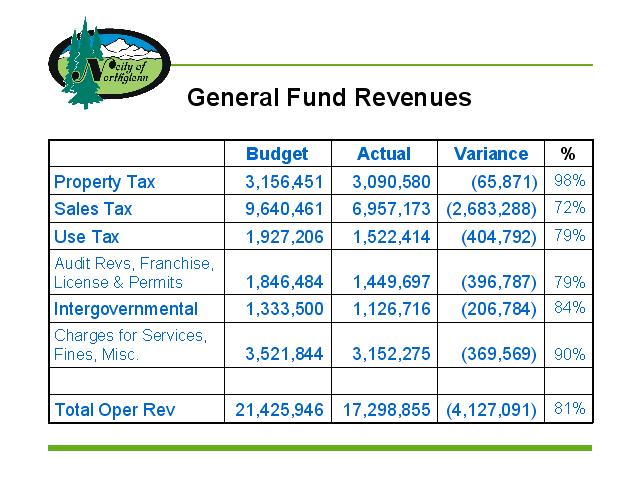Select the Use Tax row label
The image size is (640, 480).
(86, 237)
